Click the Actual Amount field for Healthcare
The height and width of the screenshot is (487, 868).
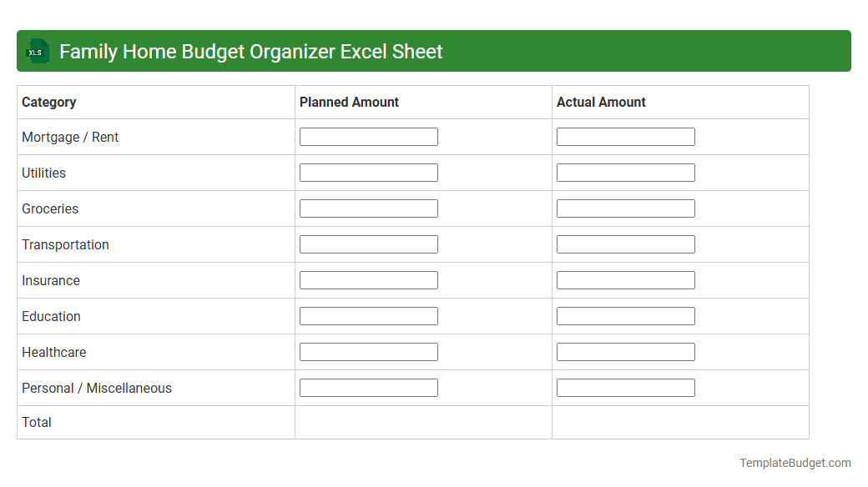tap(625, 351)
